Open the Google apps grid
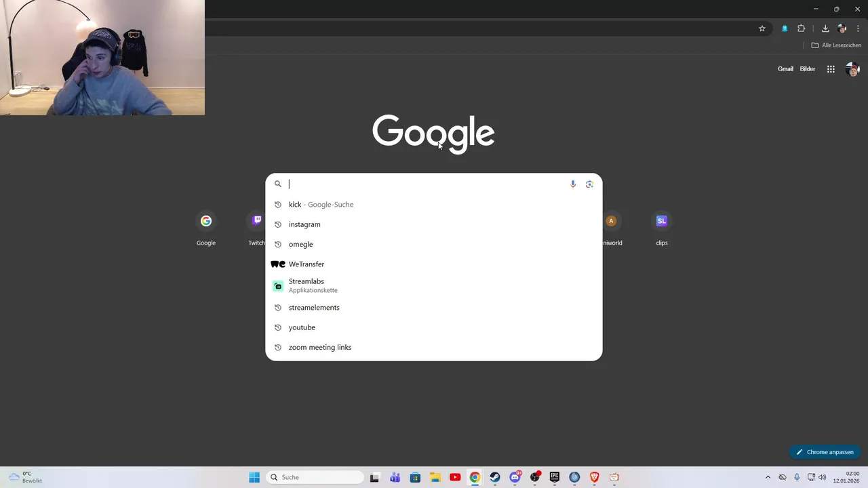 pos(831,69)
